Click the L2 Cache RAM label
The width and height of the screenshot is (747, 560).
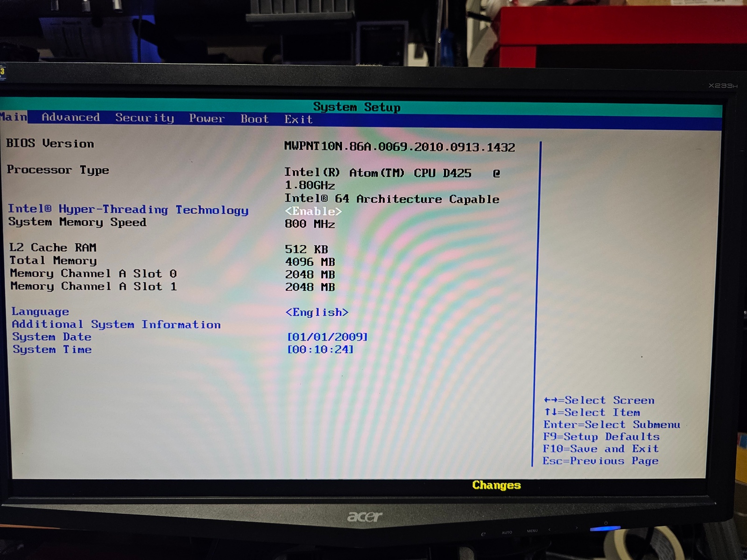(53, 247)
